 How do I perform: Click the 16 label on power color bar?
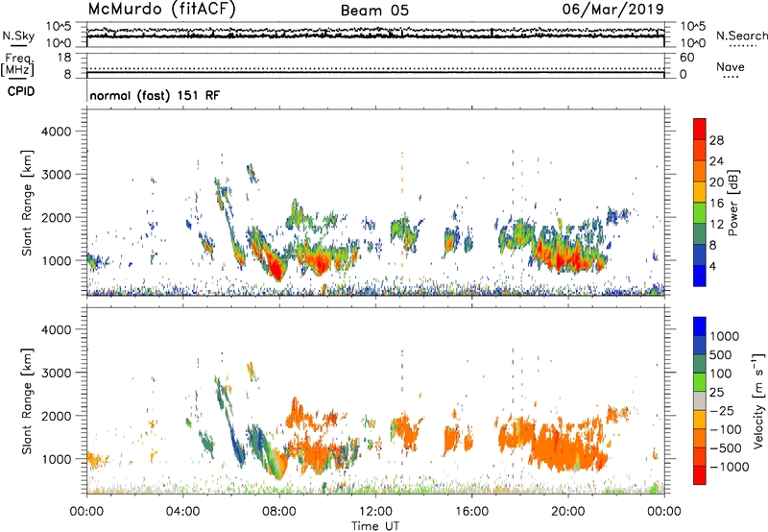coord(716,204)
